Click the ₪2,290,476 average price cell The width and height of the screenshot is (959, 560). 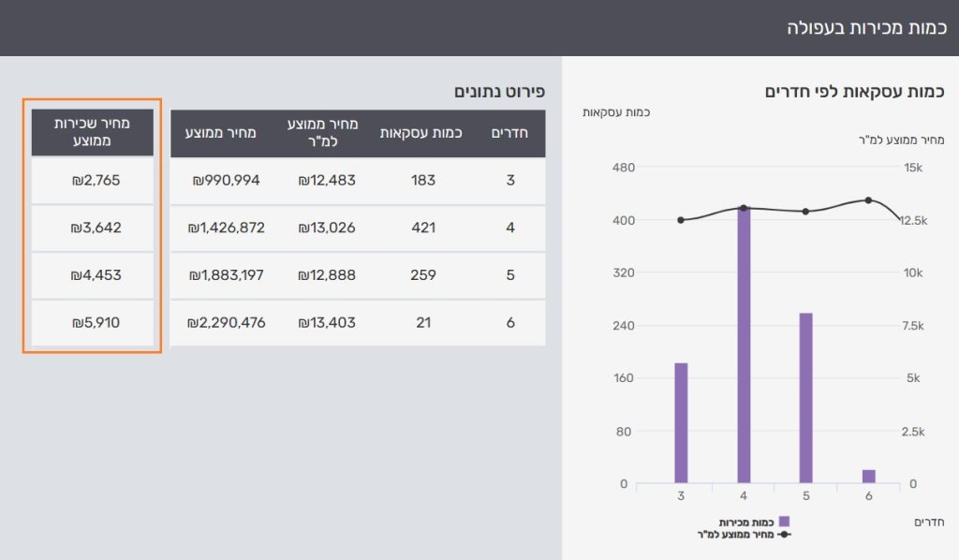point(226,322)
